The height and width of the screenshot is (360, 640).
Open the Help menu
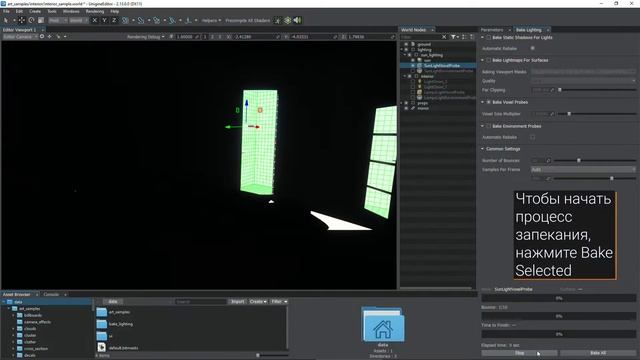[115, 11]
